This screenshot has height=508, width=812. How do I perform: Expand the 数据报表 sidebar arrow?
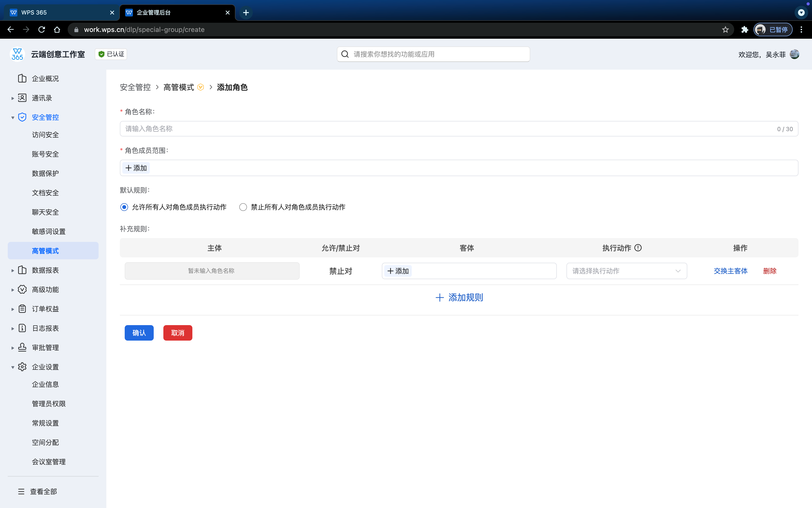[x=12, y=270]
